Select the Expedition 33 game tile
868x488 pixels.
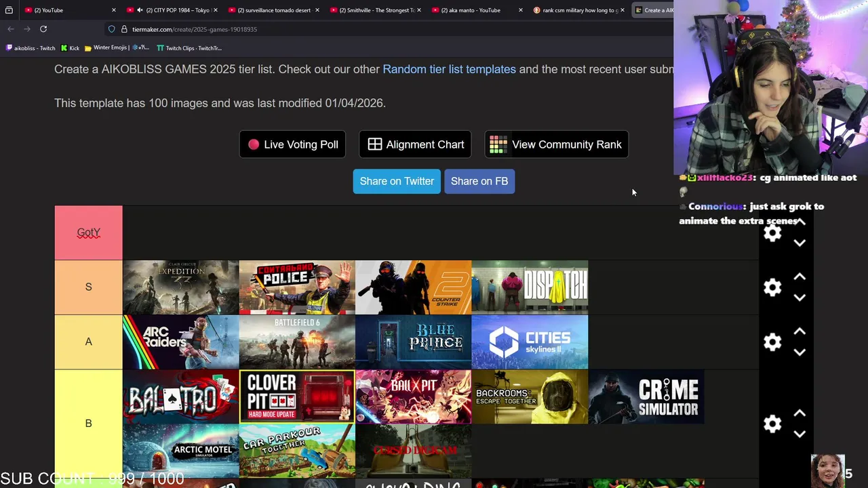[180, 287]
